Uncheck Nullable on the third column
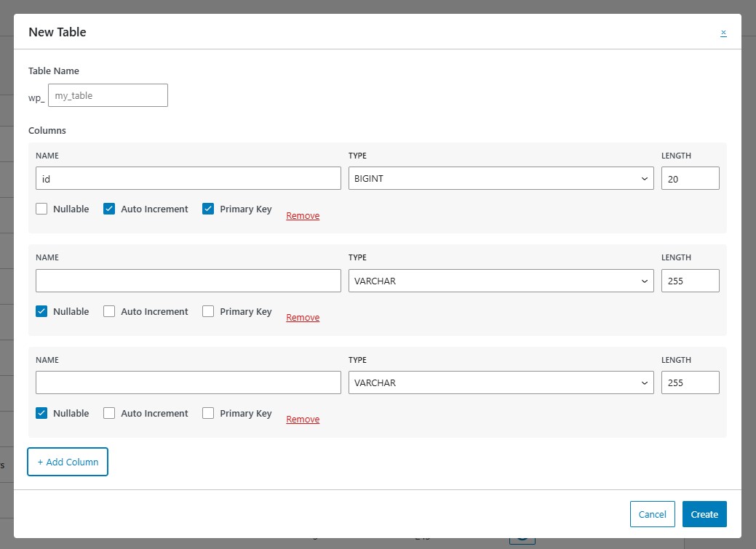 point(41,413)
